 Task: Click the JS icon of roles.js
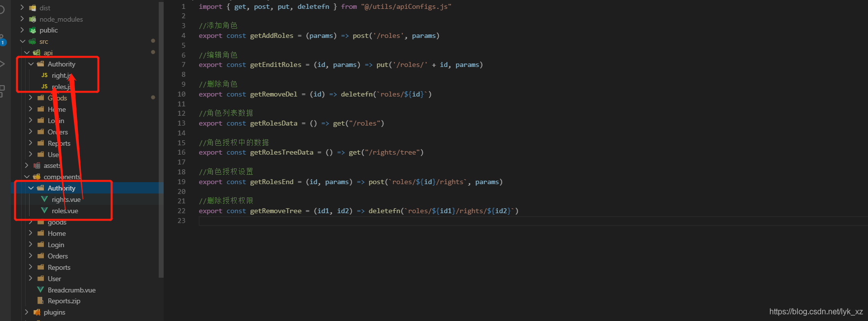[x=44, y=87]
